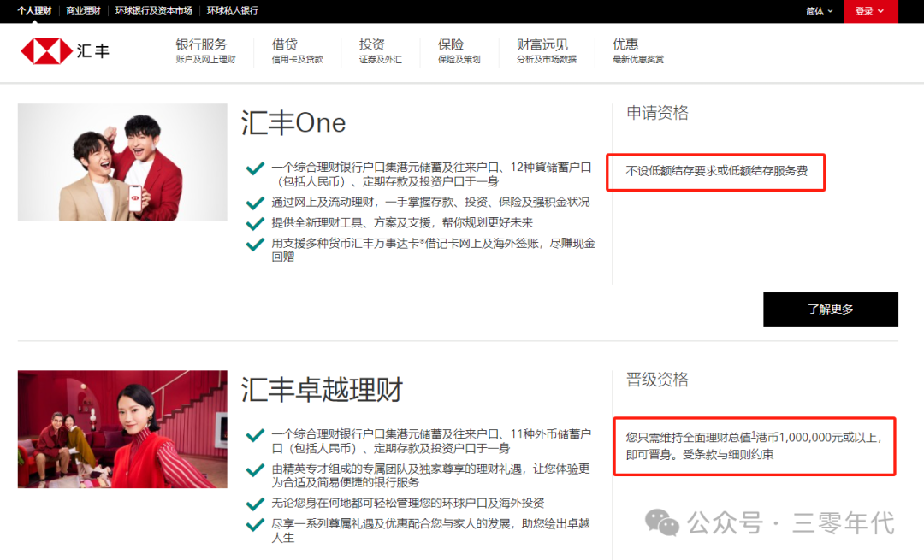Click the 汇丰One heading
Viewport: 924px width, 560px height.
click(293, 123)
